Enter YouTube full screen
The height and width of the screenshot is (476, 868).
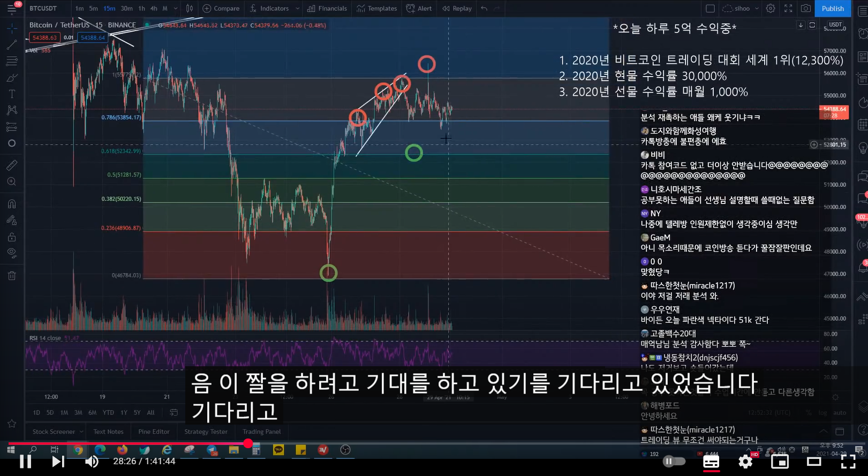[x=848, y=462]
